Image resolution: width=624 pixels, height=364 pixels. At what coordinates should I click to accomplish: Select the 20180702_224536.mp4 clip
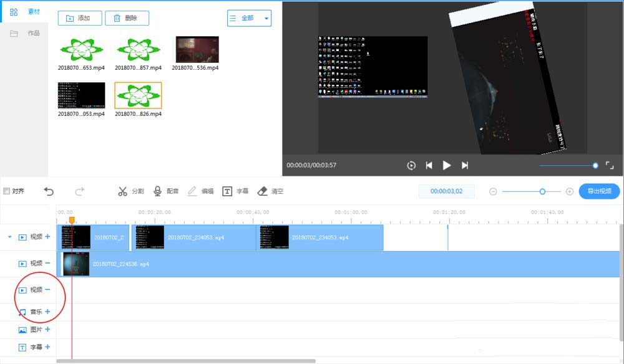tap(338, 264)
